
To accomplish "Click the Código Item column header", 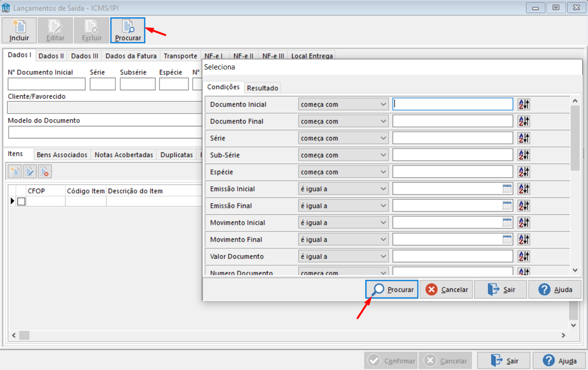I will [x=86, y=191].
